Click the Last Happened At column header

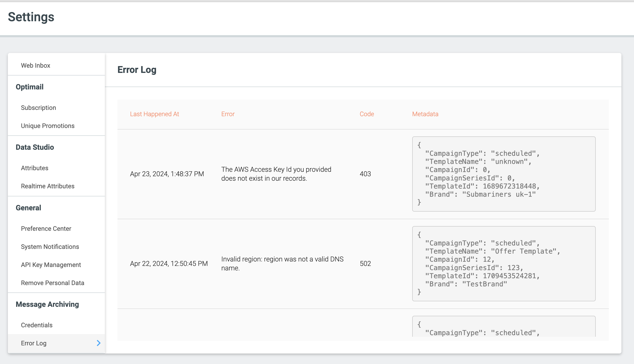(154, 114)
